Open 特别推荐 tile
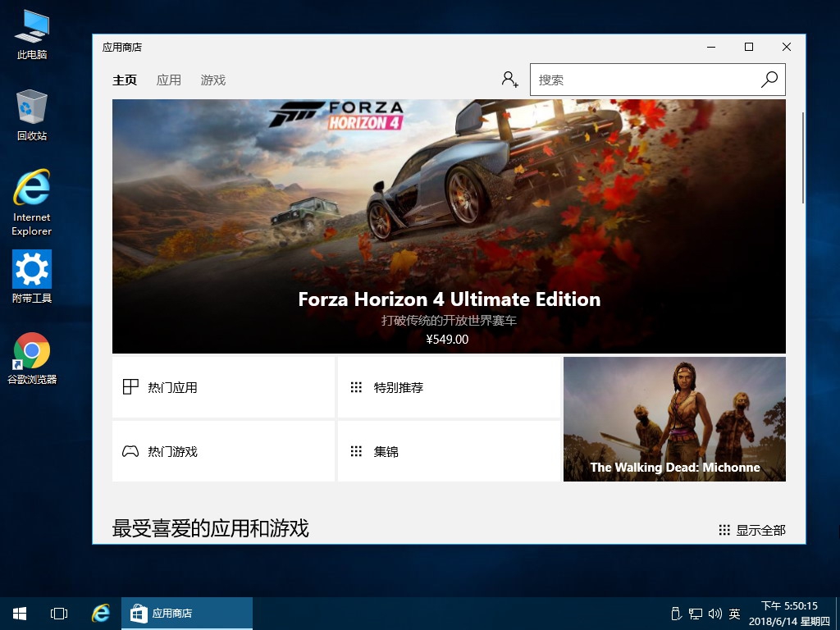This screenshot has height=630, width=840. click(x=449, y=387)
